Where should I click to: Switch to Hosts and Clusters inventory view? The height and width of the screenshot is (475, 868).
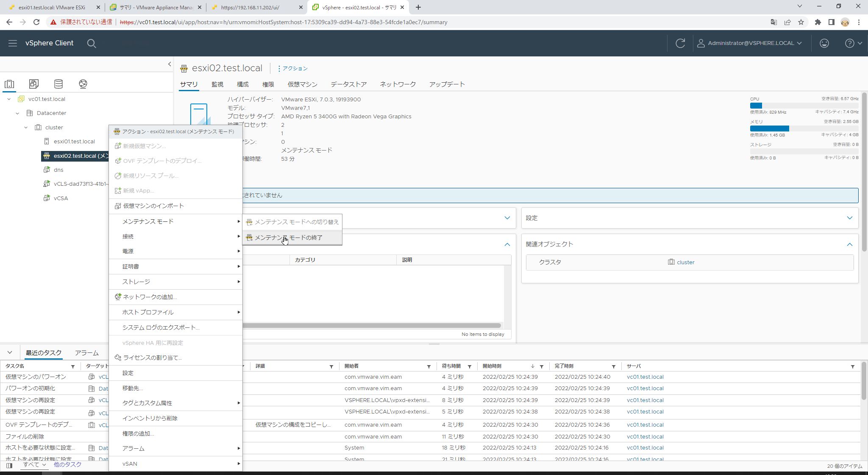coord(9,84)
